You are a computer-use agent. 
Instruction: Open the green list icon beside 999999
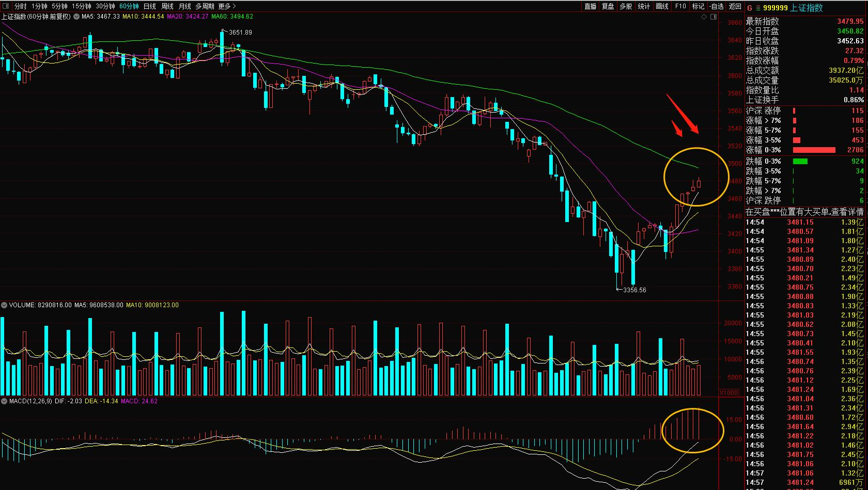(x=758, y=8)
